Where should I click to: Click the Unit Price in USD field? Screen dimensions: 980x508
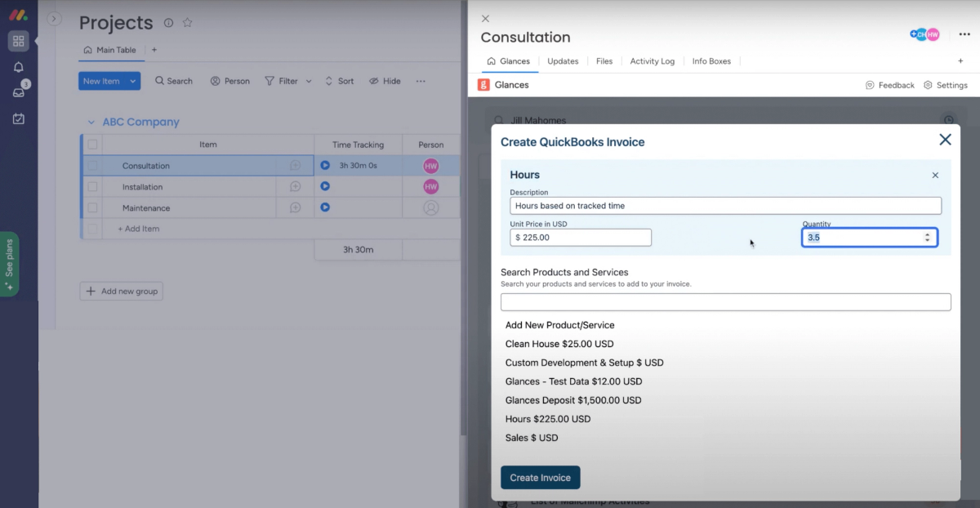[581, 238]
